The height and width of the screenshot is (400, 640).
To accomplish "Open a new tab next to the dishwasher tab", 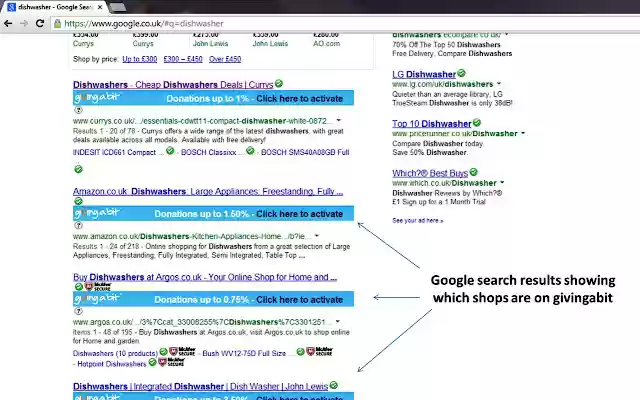I will coord(118,7).
